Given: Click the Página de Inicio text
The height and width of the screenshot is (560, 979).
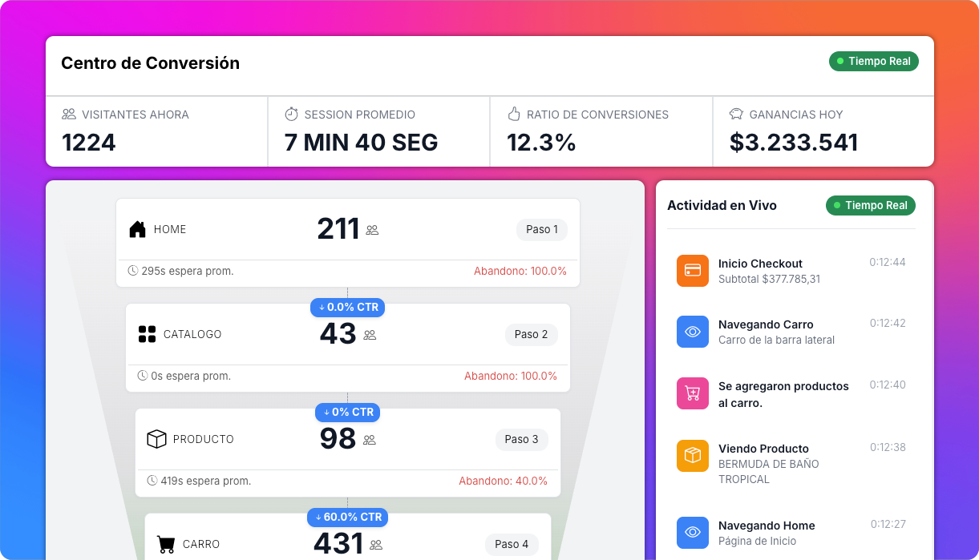Looking at the screenshot, I should click(x=758, y=542).
